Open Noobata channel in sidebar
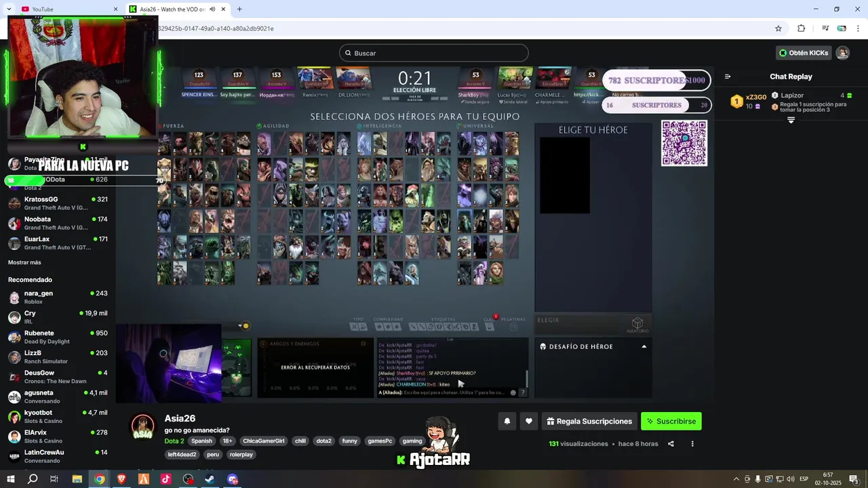 pyautogui.click(x=58, y=223)
